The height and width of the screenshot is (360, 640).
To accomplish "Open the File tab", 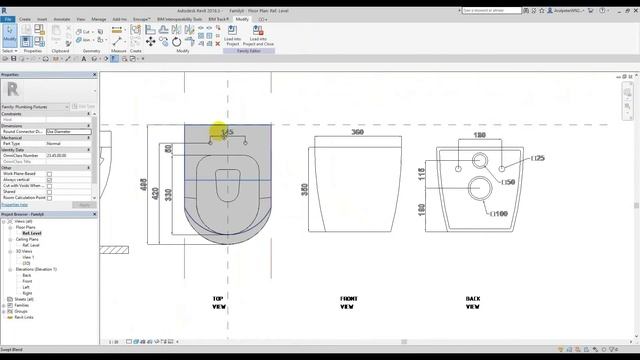I will (8, 19).
